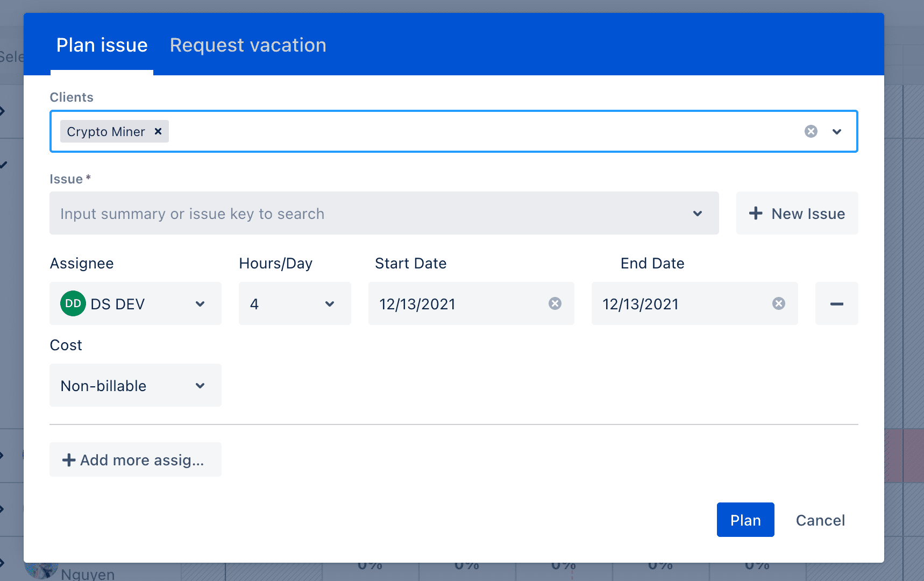Remove this assignee row with minus icon
Screen dimensions: 924x581
tap(836, 303)
